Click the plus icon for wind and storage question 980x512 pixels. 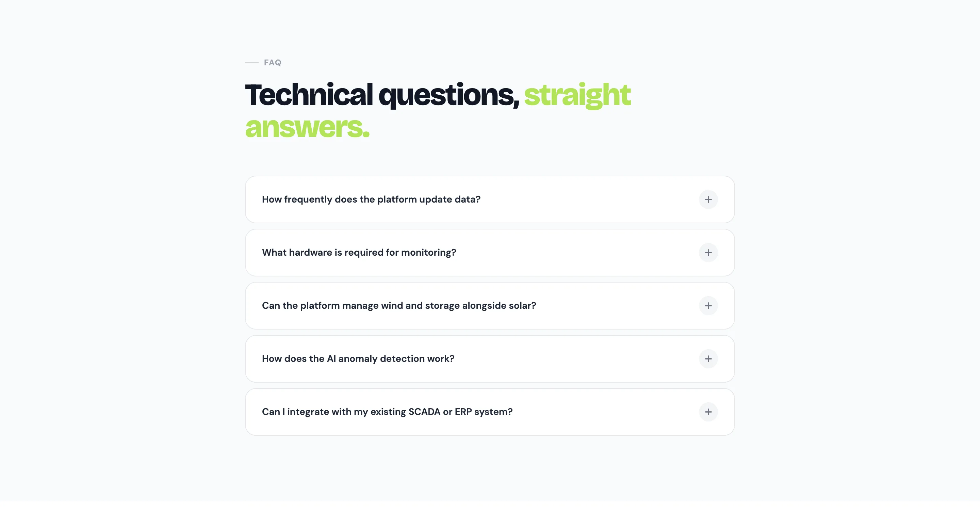[708, 306]
